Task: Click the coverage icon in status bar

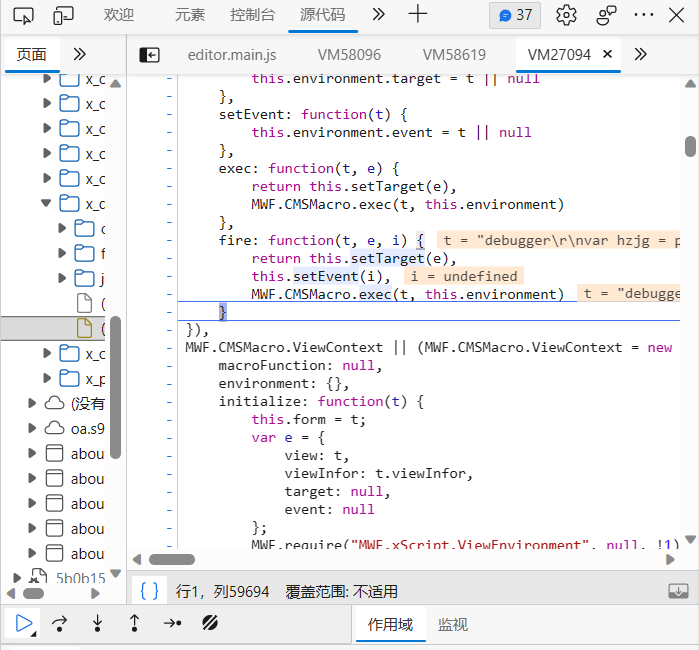Action: point(678,591)
